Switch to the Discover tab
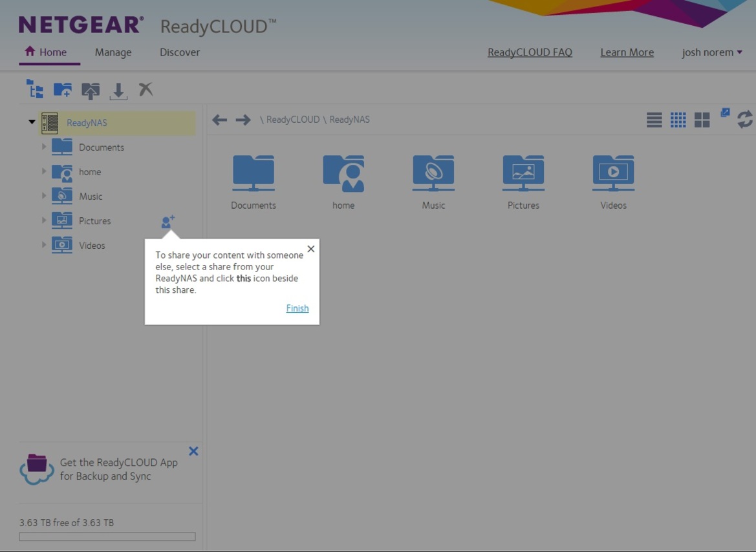 (x=180, y=52)
